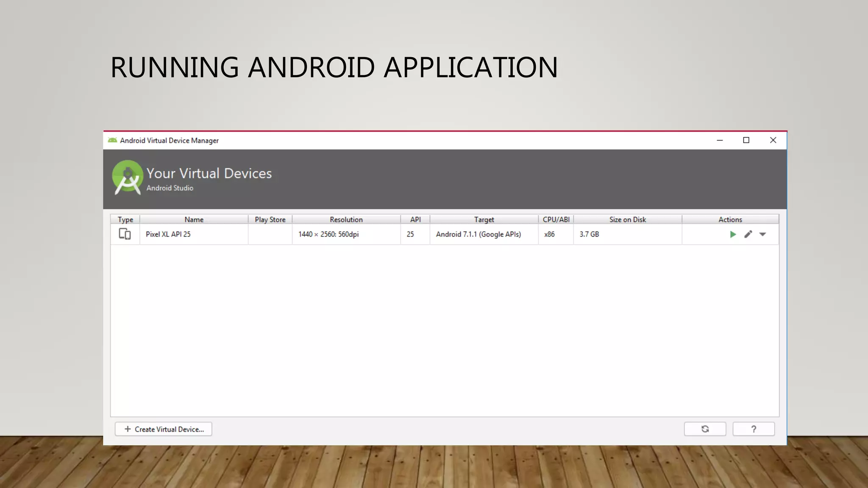Launch the Pixel XL API 25 emulator

[733, 234]
